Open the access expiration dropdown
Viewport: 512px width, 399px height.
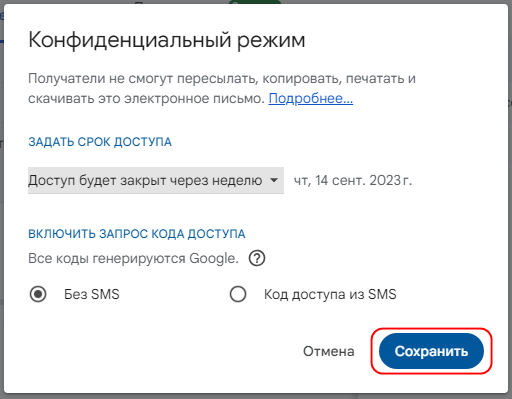tap(156, 180)
